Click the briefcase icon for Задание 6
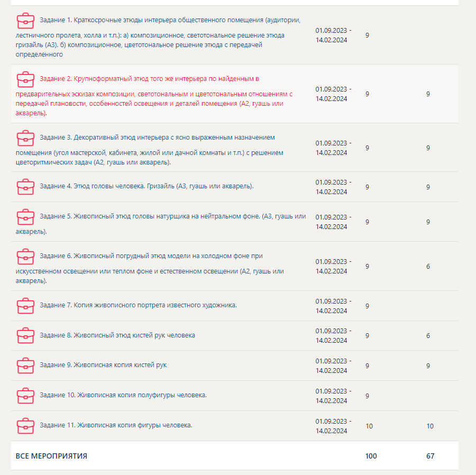Screen dimensions: 476x475 [25, 257]
